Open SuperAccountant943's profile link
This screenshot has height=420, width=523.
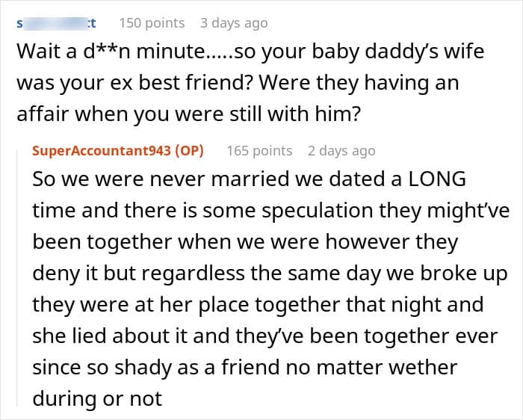(x=102, y=151)
